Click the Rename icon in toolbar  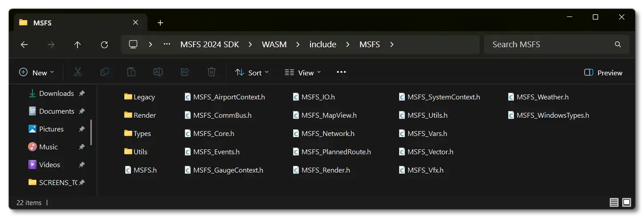[158, 72]
